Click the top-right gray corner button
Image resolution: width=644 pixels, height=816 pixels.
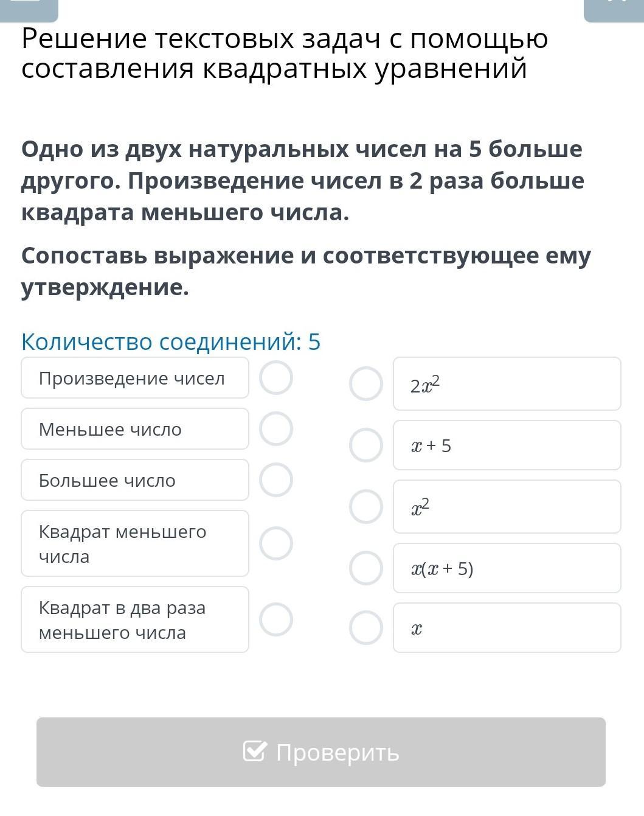(614, 10)
